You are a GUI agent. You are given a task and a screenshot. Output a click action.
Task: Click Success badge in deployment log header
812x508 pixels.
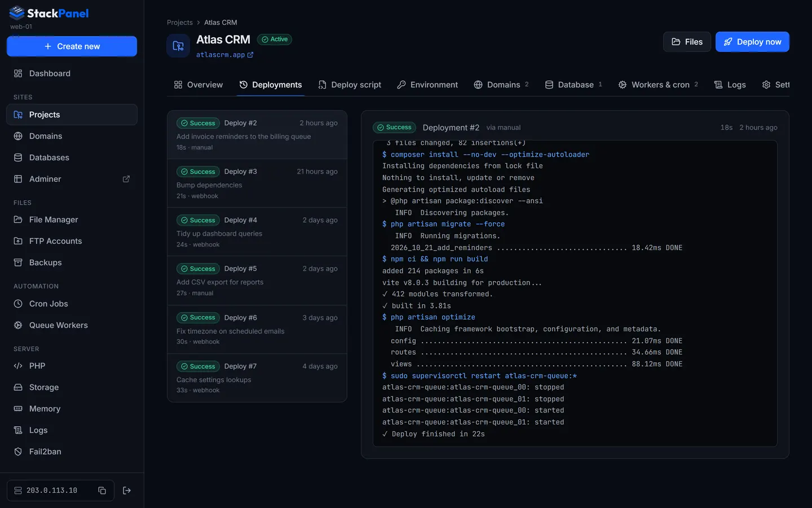click(394, 128)
